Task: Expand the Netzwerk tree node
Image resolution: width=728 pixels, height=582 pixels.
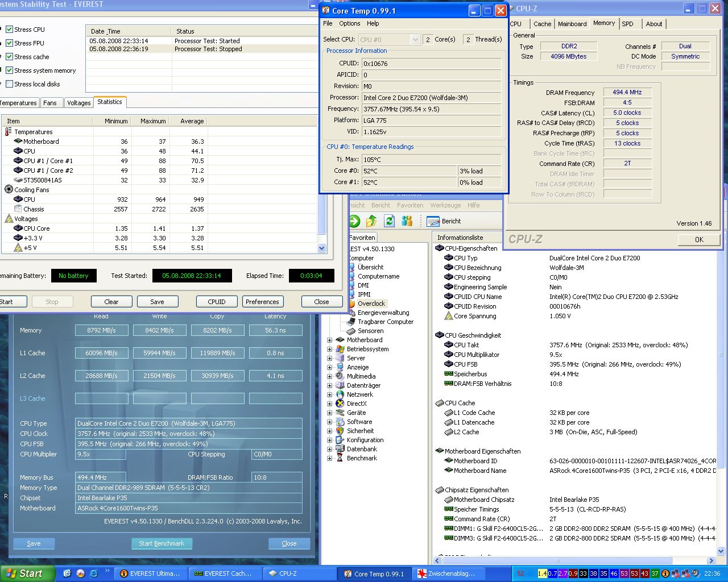Action: [x=329, y=394]
